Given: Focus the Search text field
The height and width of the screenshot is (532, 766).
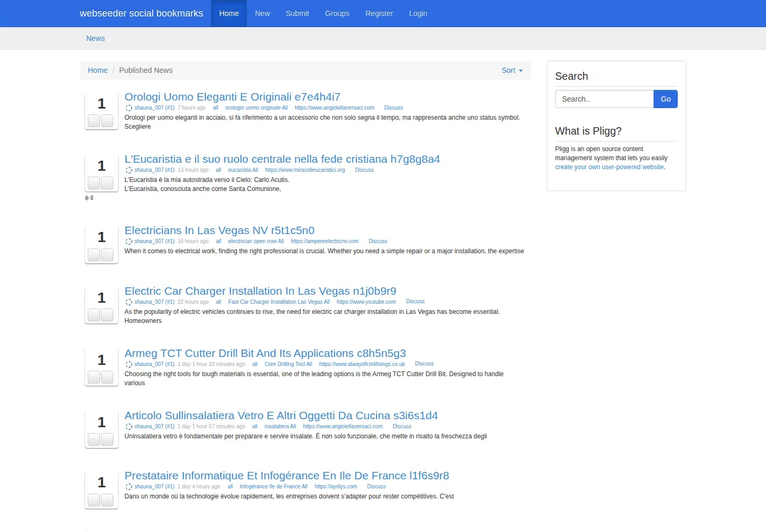Looking at the screenshot, I should 604,99.
